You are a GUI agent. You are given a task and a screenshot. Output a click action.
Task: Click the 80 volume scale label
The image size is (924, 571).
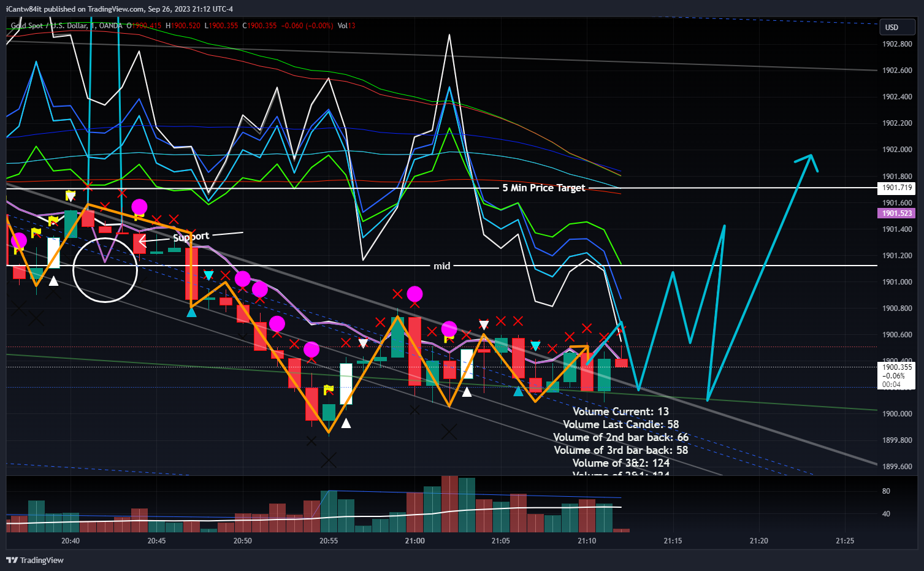click(886, 491)
